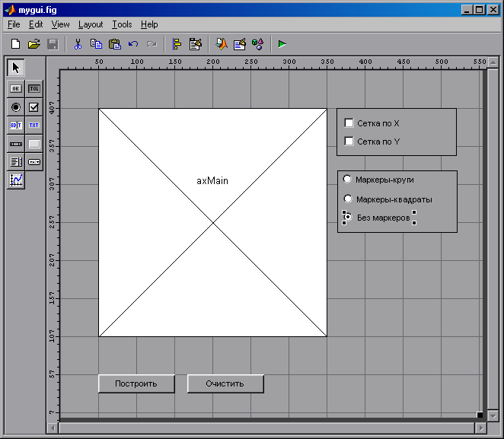504x439 pixels.
Task: Select the 'Маркеры-круги' radio button
Action: tap(348, 180)
